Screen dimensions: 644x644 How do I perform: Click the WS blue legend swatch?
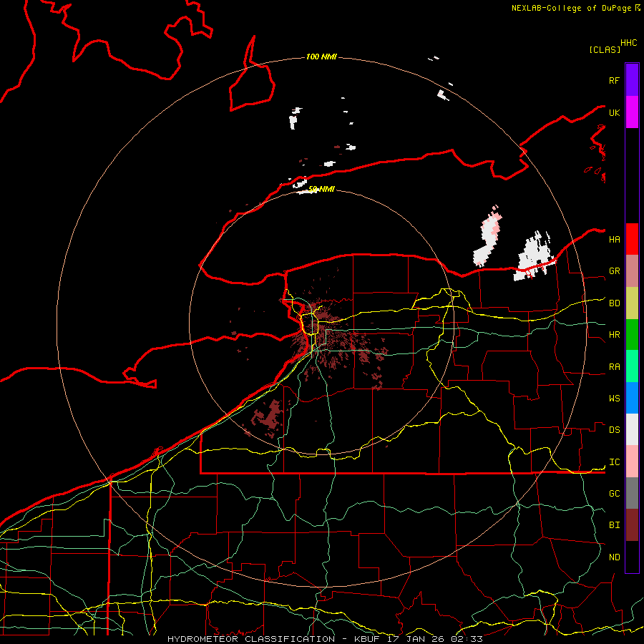(x=632, y=398)
